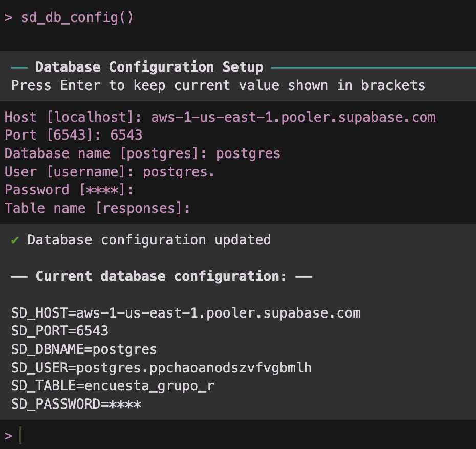Click the supabase host entered after Host prompt
The height and width of the screenshot is (449, 476).
293,117
